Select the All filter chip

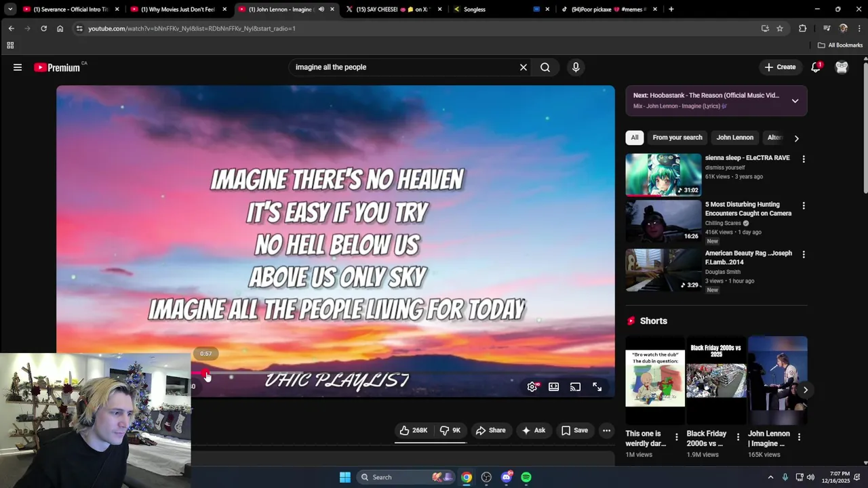coord(635,138)
